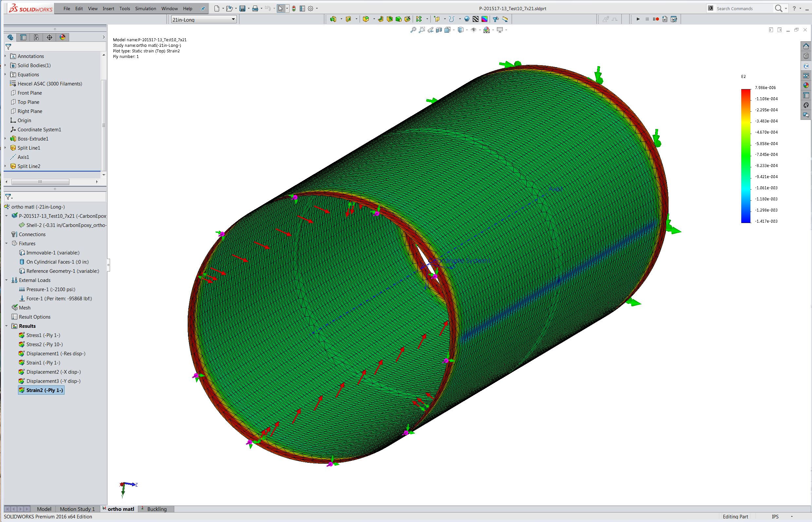Start animation with the play button
812x522 pixels.
[638, 19]
